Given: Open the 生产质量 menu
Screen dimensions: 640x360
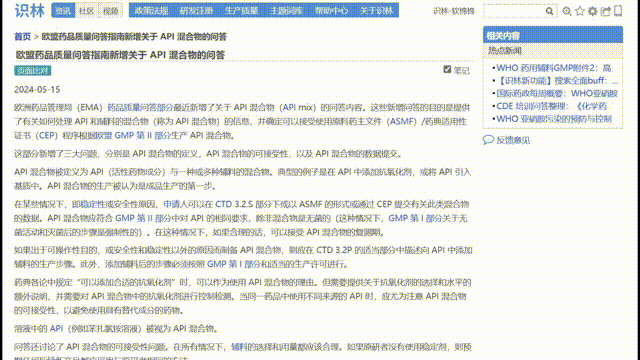Looking at the screenshot, I should (x=241, y=11).
